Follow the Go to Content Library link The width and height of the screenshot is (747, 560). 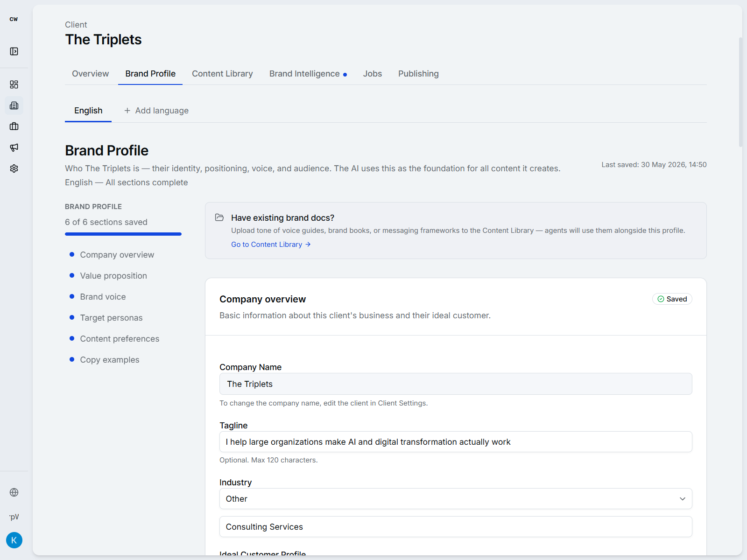(x=271, y=245)
